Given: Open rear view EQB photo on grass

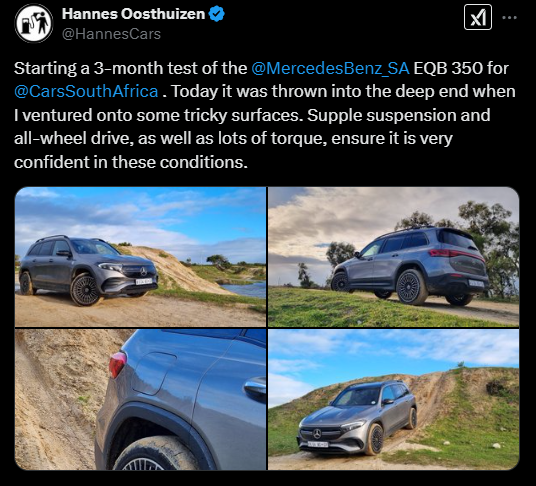Looking at the screenshot, I should click(x=393, y=257).
